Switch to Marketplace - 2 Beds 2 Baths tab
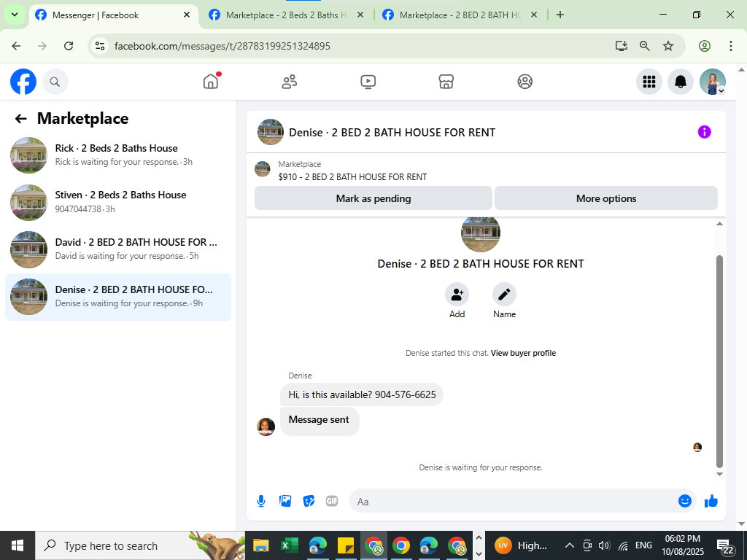This screenshot has width=747, height=560. tap(286, 15)
